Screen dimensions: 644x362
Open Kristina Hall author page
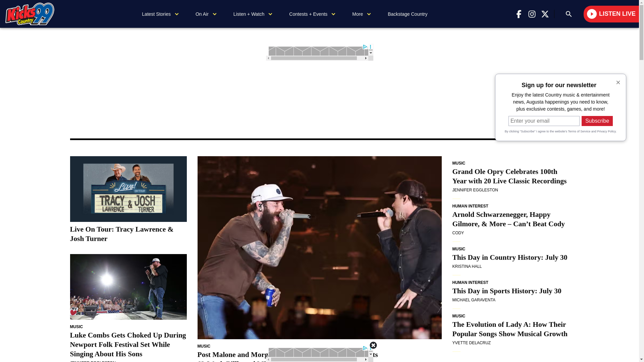[x=467, y=266]
